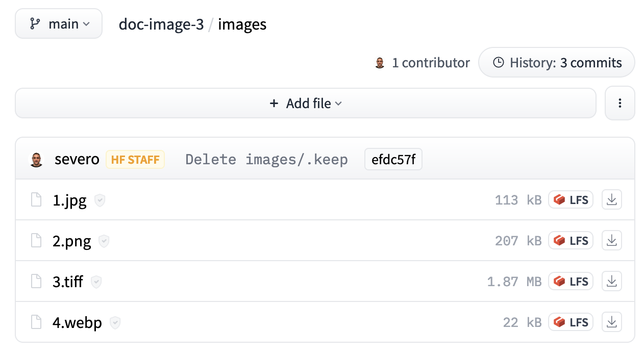This screenshot has width=644, height=355.
Task: Open the Delete images/.keep commit message
Action: [266, 160]
